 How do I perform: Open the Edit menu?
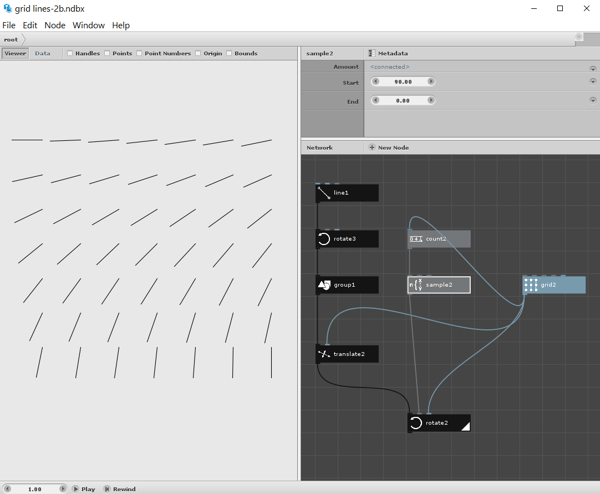pos(30,25)
